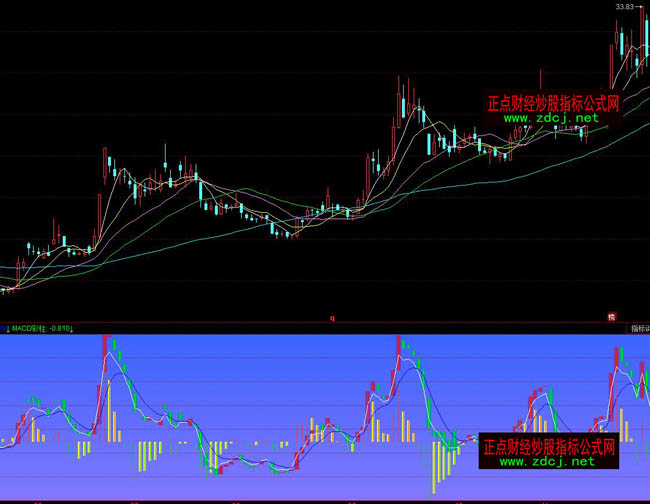The width and height of the screenshot is (650, 504).
Task: Click the 正点财经炒股指标公式网 banner on the main chart
Action: click(552, 103)
